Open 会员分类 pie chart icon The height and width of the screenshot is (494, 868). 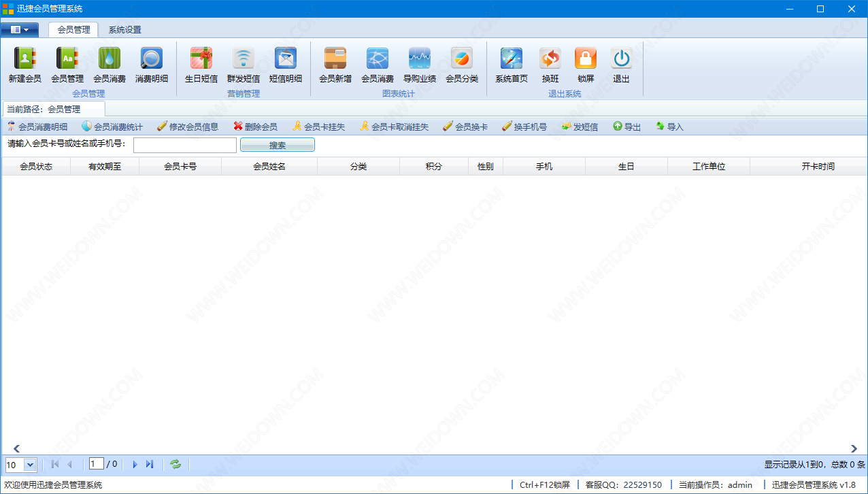coord(462,65)
